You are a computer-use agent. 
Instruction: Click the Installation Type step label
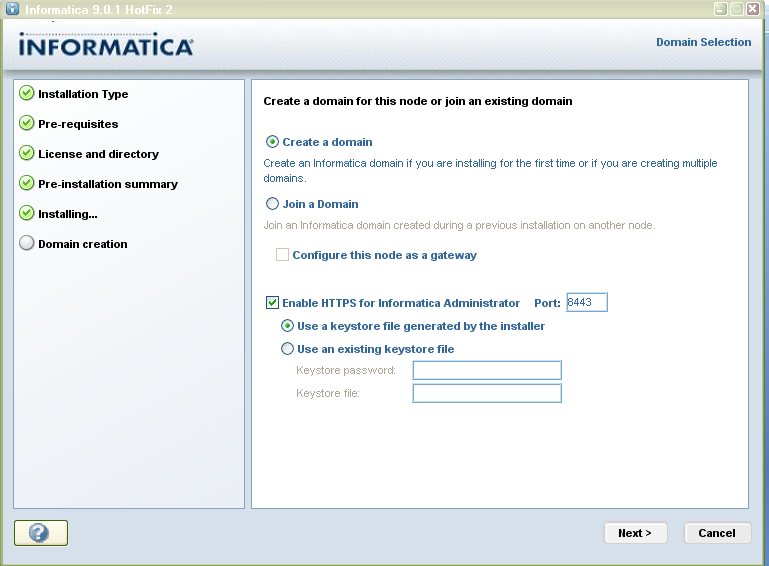click(83, 94)
